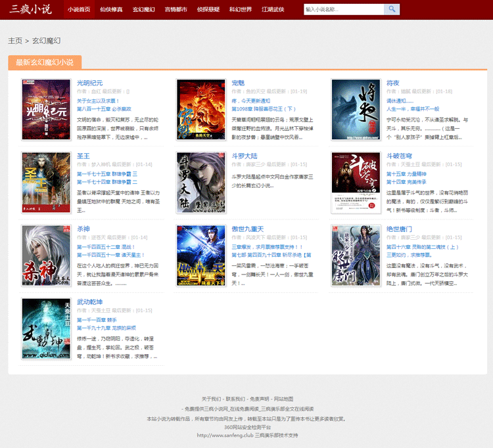Open the 将夜 book cover
The width and height of the screenshot is (493, 448).
tap(356, 109)
